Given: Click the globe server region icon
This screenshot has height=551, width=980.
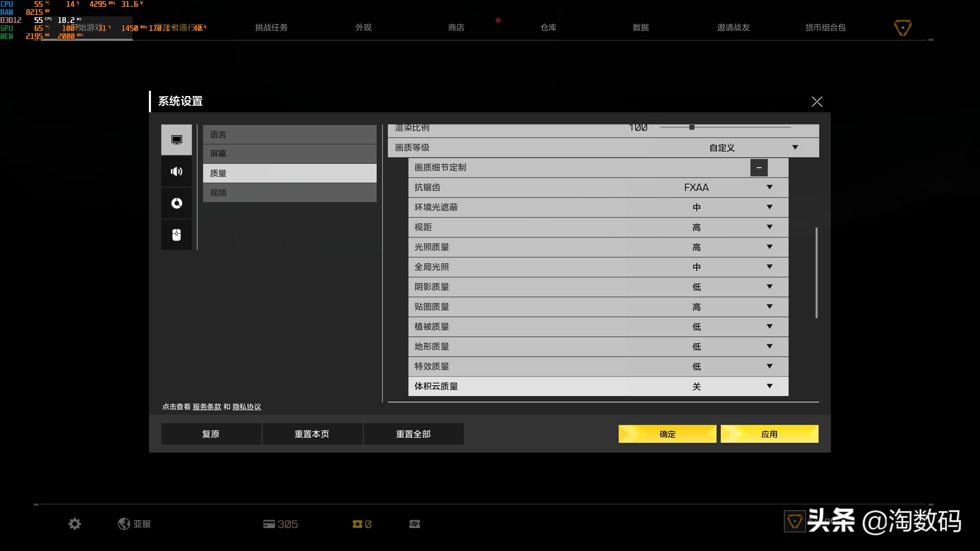Looking at the screenshot, I should point(124,524).
